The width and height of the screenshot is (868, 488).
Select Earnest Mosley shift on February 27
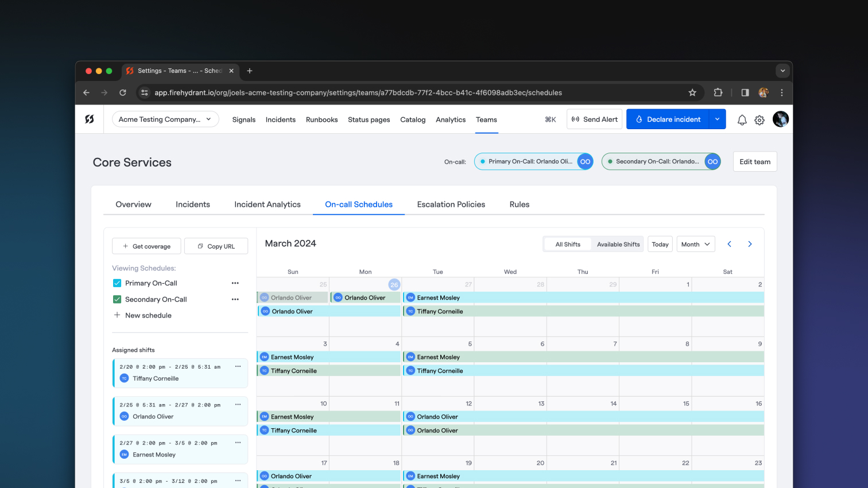pyautogui.click(x=439, y=297)
